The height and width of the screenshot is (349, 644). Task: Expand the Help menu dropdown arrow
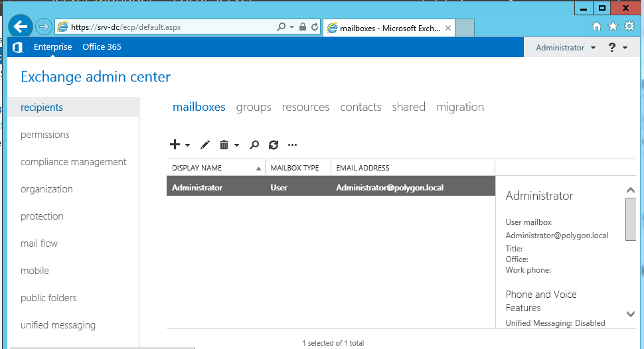[x=625, y=48]
